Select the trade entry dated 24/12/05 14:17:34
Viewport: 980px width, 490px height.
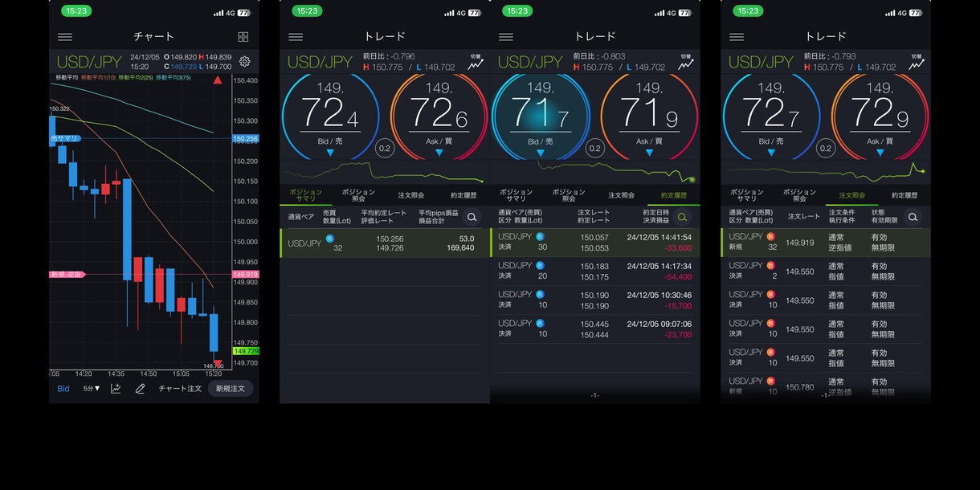(x=595, y=272)
